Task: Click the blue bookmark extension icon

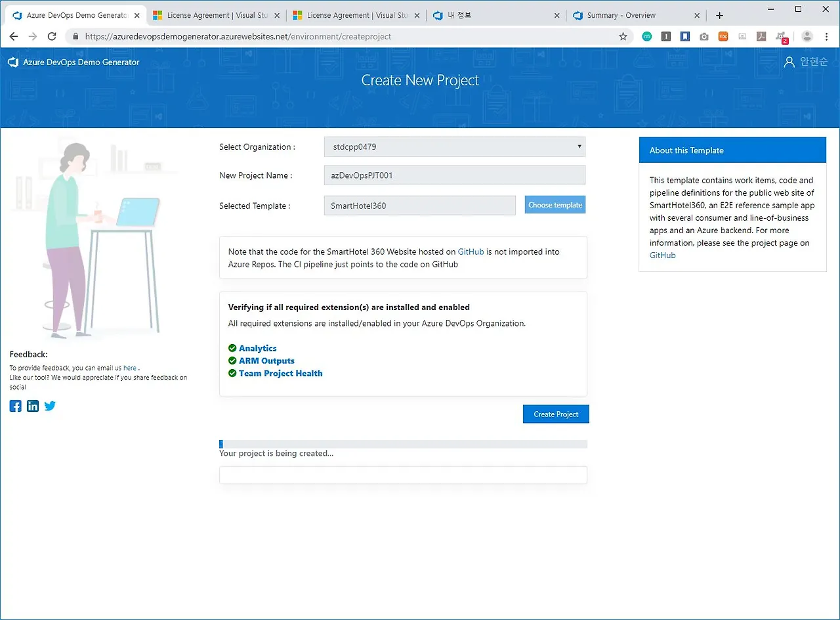Action: pyautogui.click(x=685, y=37)
